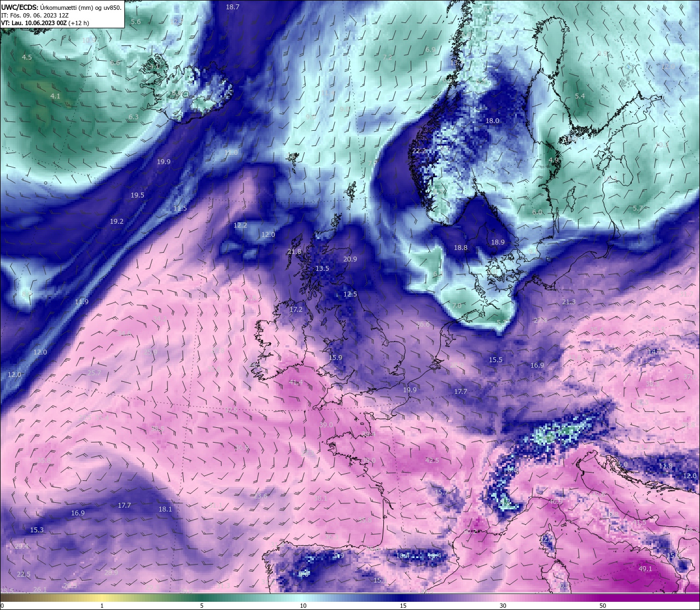Image resolution: width=700 pixels, height=610 pixels.
Task: Click the value label 18.7 on the map
Action: click(232, 7)
